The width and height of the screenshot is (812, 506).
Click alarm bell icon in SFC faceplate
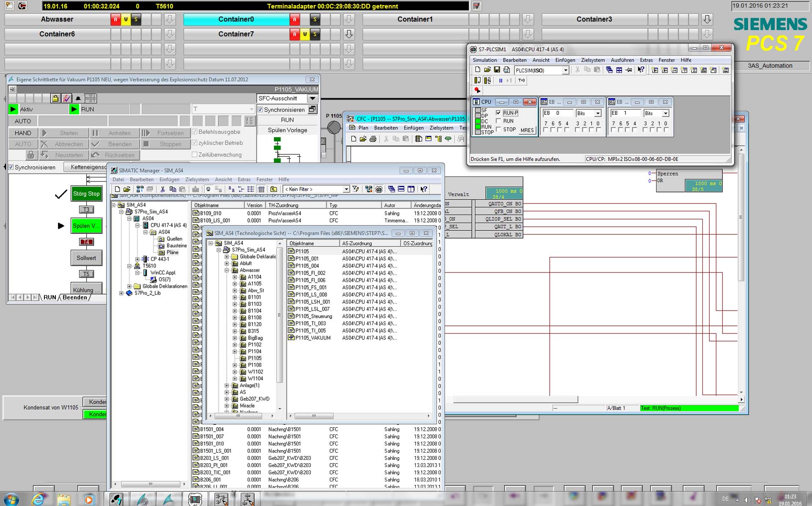click(78, 98)
